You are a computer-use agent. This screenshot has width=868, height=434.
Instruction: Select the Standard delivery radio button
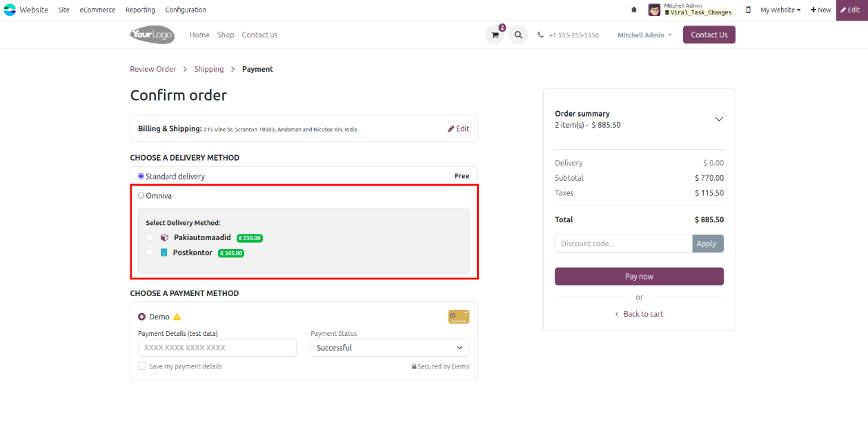[x=141, y=177]
